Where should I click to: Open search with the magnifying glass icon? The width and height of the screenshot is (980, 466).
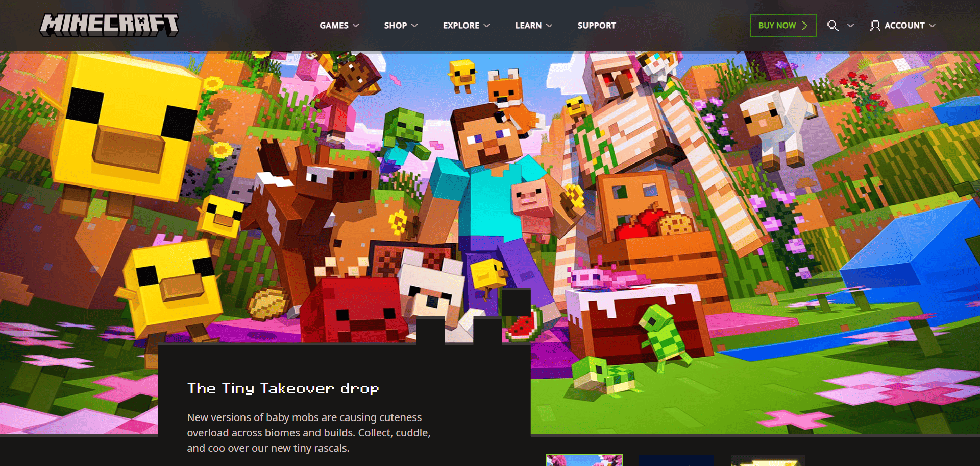click(832, 26)
